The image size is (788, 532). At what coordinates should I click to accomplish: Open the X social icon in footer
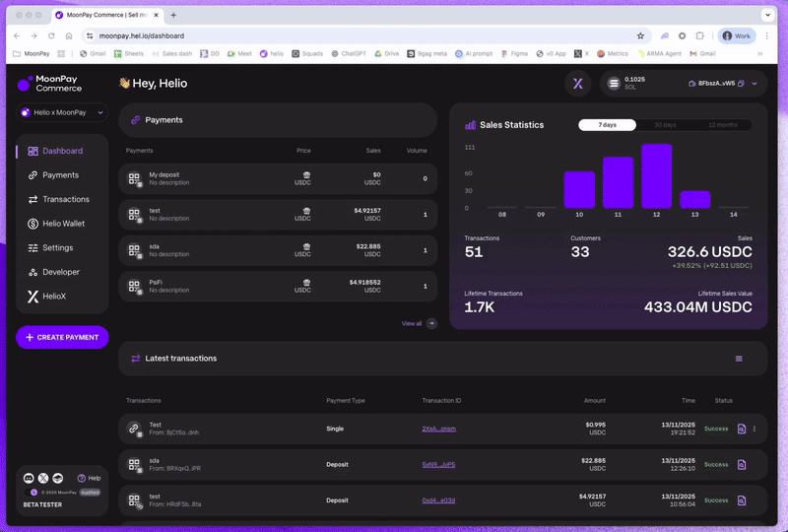[43, 478]
